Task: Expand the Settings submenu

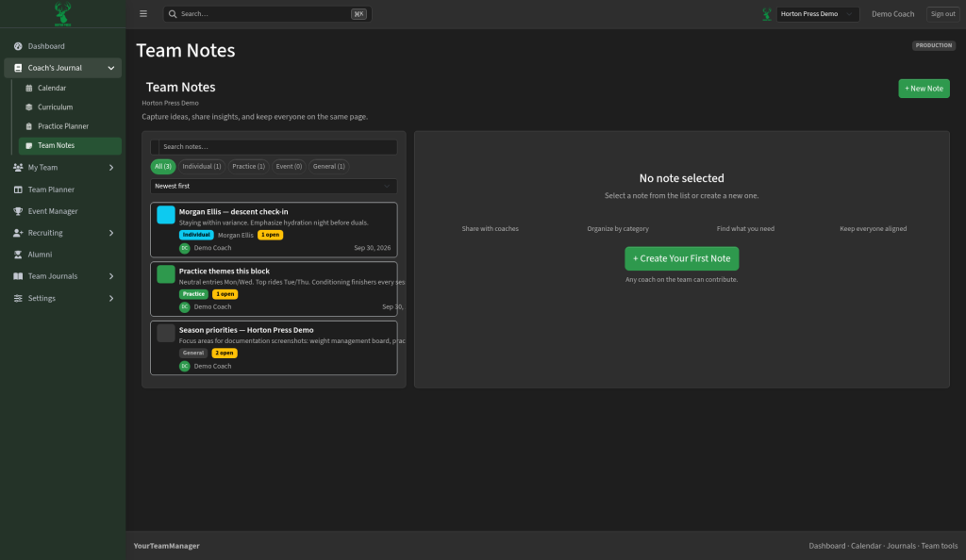Action: coord(111,299)
